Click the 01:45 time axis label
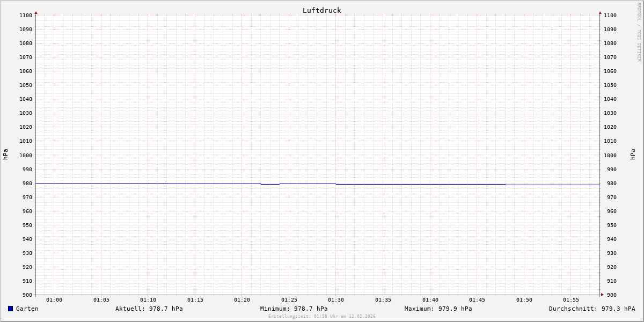 click(477, 300)
